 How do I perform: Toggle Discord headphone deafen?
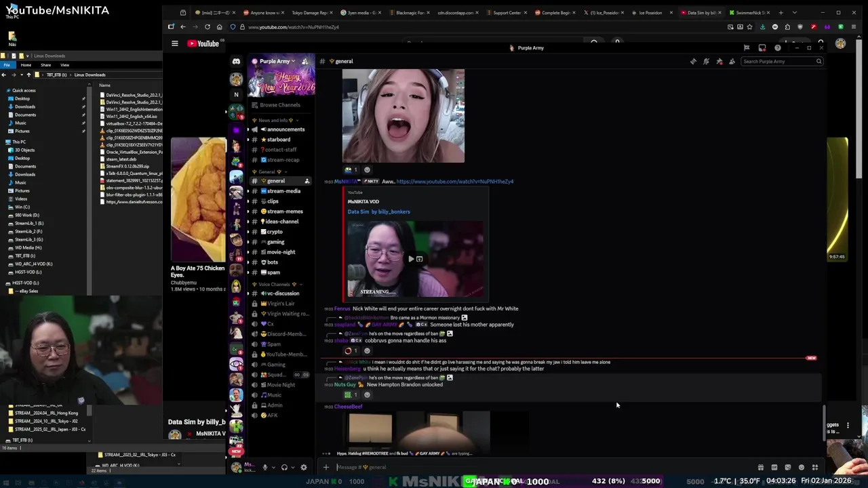[x=284, y=467]
